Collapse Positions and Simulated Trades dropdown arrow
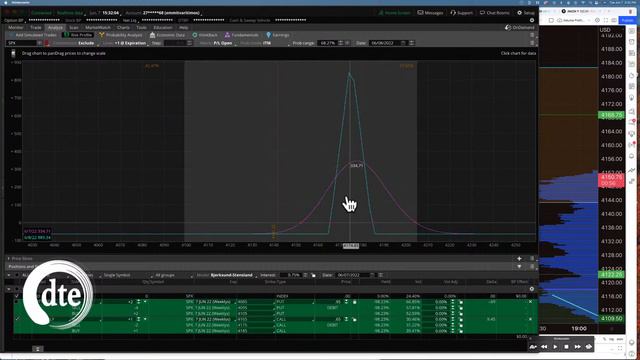 [519, 267]
